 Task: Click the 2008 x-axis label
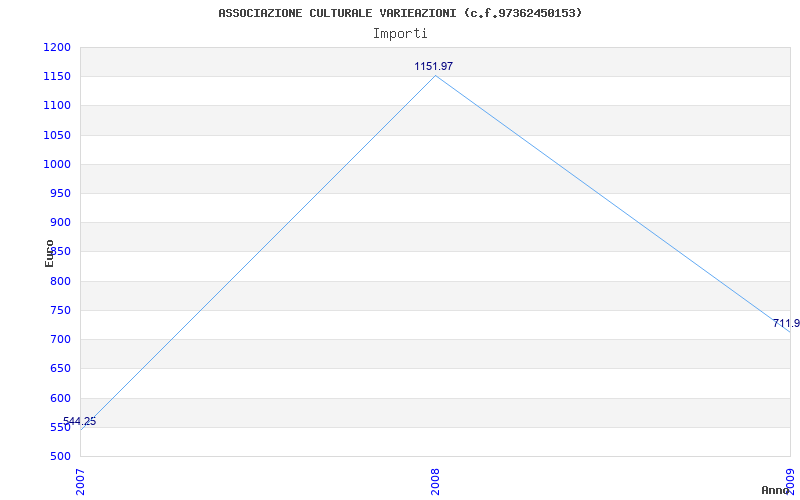[435, 482]
